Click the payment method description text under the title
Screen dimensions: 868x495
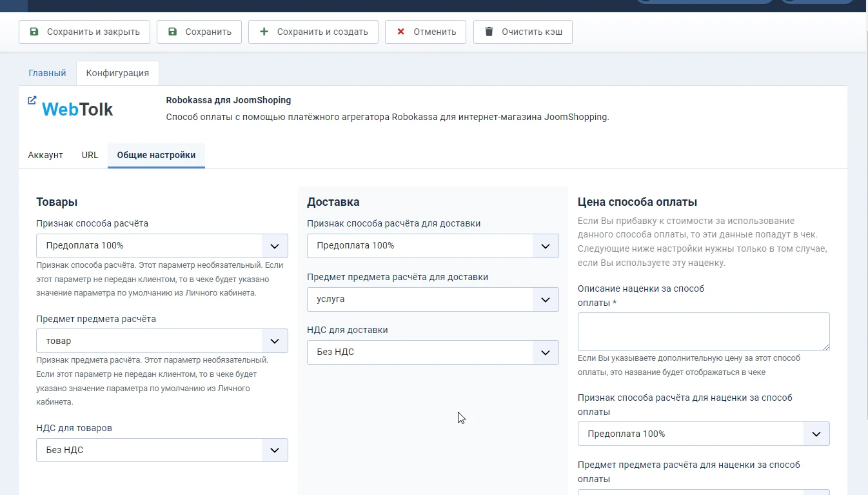(x=388, y=117)
